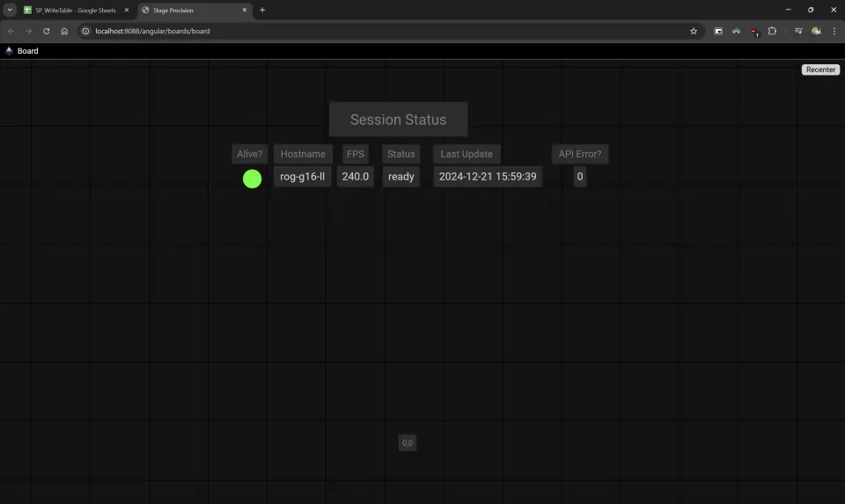Go back to previous page
The width and height of the screenshot is (845, 504).
tap(11, 32)
